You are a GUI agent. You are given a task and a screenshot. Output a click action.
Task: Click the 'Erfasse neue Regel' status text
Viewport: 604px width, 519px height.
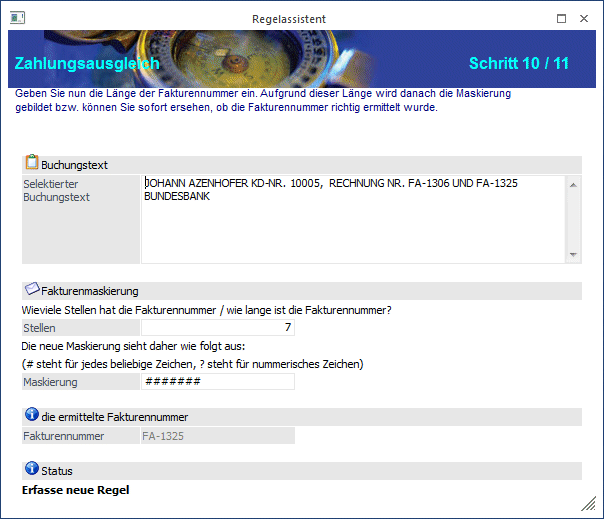click(x=76, y=490)
